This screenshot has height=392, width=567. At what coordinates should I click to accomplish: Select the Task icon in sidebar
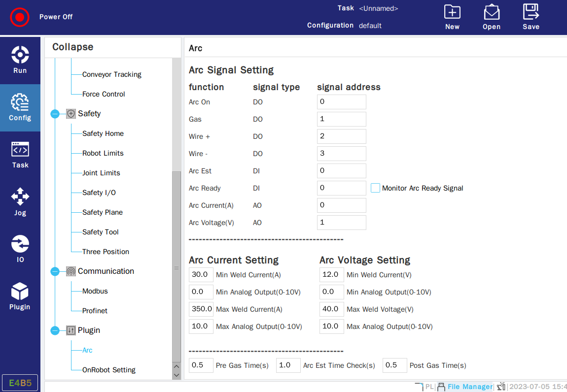pyautogui.click(x=20, y=155)
